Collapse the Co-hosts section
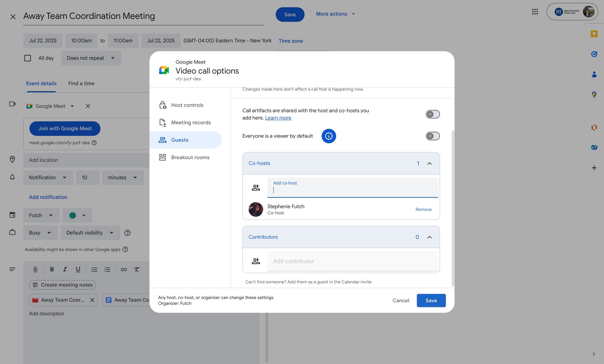This screenshot has height=364, width=604. [429, 163]
